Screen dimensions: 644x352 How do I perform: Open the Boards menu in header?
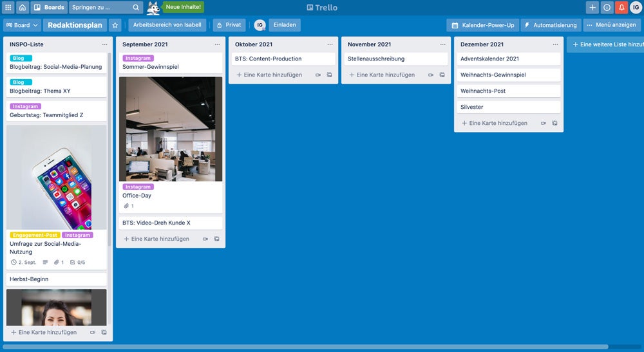point(49,8)
